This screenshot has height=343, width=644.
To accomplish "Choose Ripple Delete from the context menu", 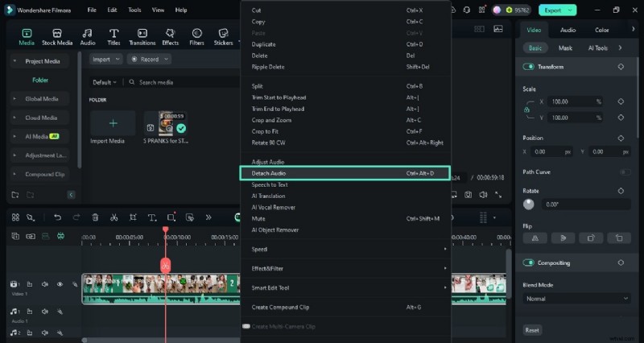I will click(x=345, y=67).
